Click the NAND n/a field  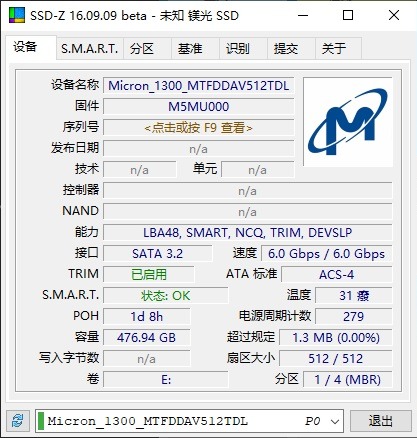click(248, 212)
